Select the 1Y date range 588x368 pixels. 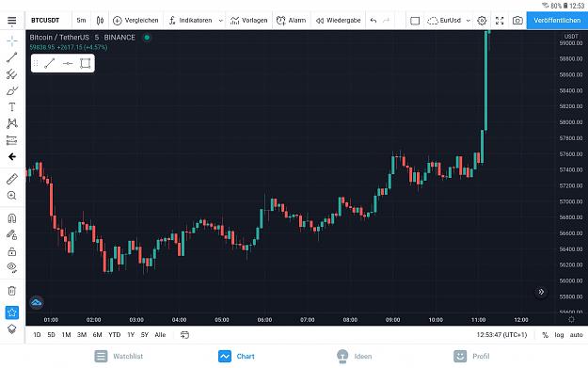click(131, 335)
